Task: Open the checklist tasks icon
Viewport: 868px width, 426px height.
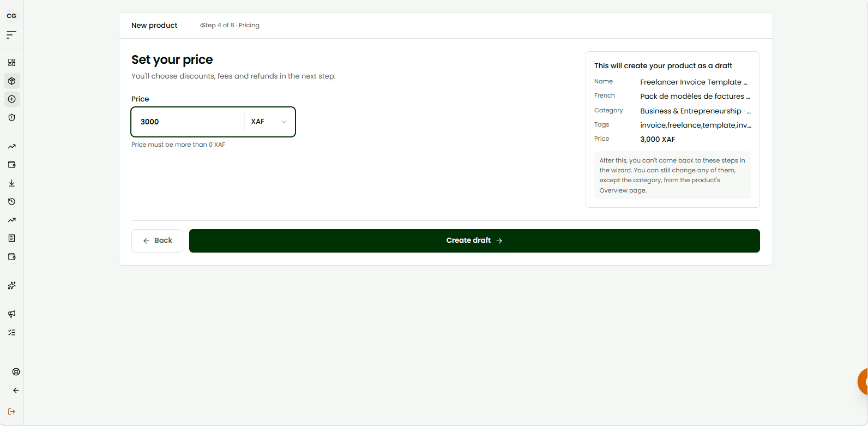Action: pos(12,332)
